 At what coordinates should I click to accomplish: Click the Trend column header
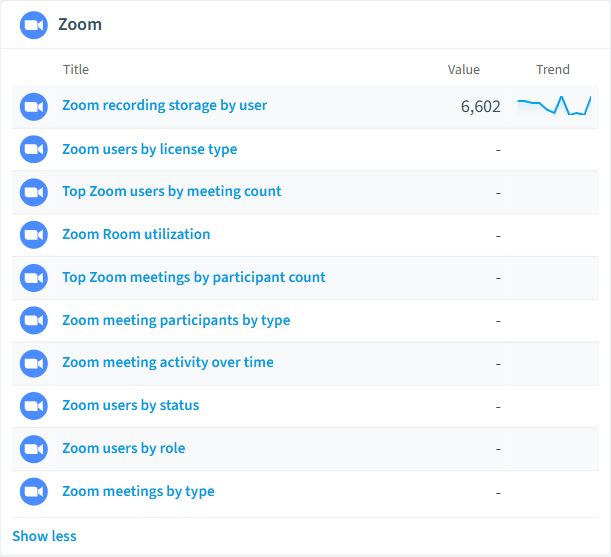click(x=553, y=69)
